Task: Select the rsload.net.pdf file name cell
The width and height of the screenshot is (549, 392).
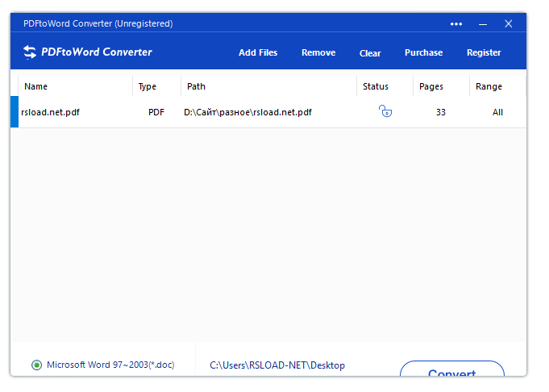Action: click(51, 112)
